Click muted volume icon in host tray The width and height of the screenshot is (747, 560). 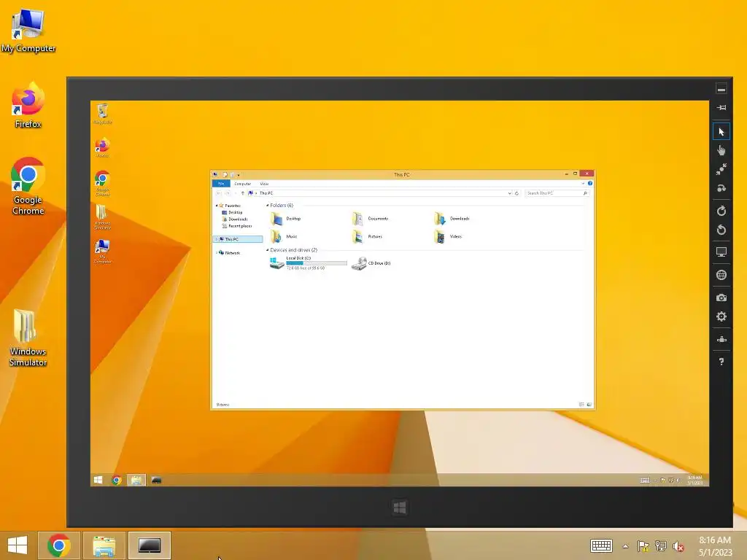(678, 546)
